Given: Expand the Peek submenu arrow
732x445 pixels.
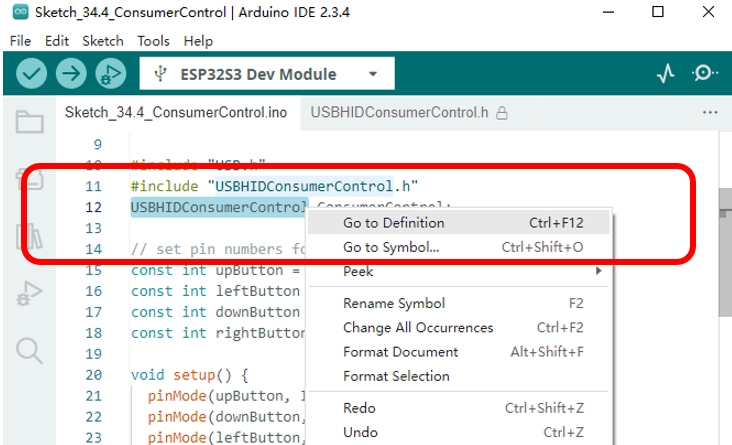Looking at the screenshot, I should 598,271.
